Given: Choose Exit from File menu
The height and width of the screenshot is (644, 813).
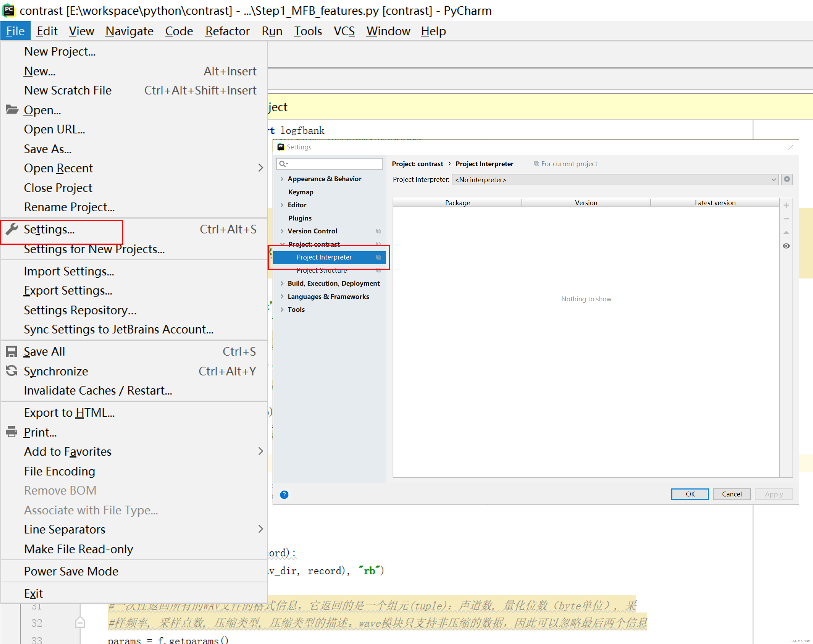Looking at the screenshot, I should pyautogui.click(x=134, y=593).
